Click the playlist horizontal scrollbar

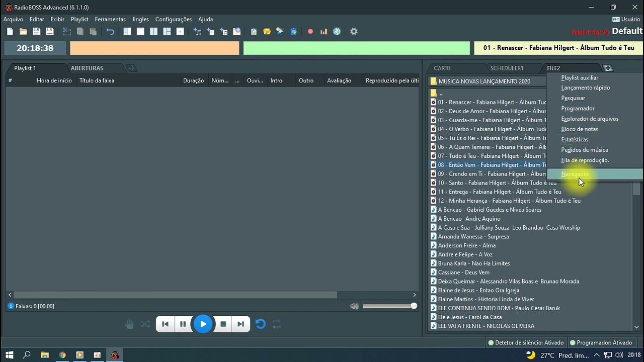coord(175,295)
